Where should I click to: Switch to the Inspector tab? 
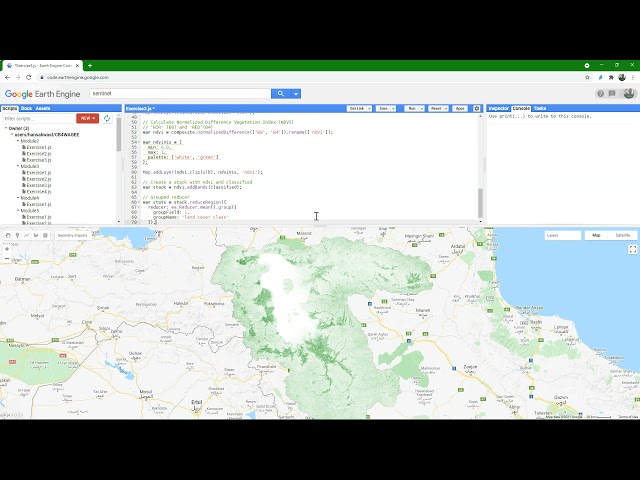[499, 109]
